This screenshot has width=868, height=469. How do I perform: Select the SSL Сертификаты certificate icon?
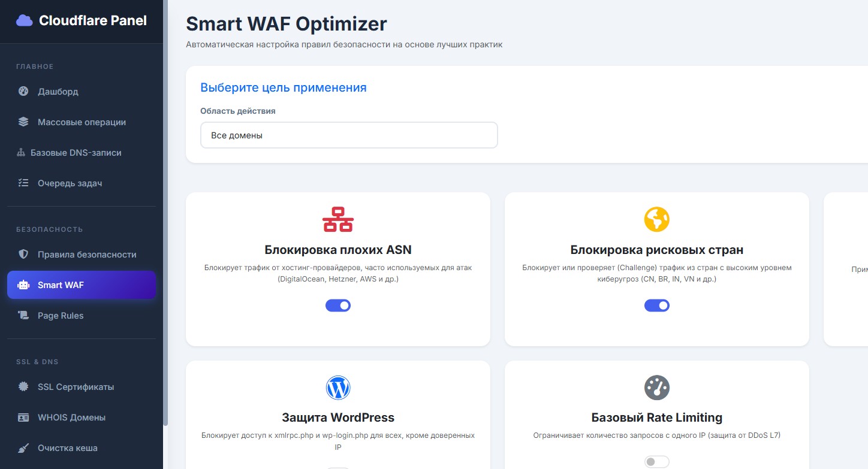pyautogui.click(x=23, y=386)
